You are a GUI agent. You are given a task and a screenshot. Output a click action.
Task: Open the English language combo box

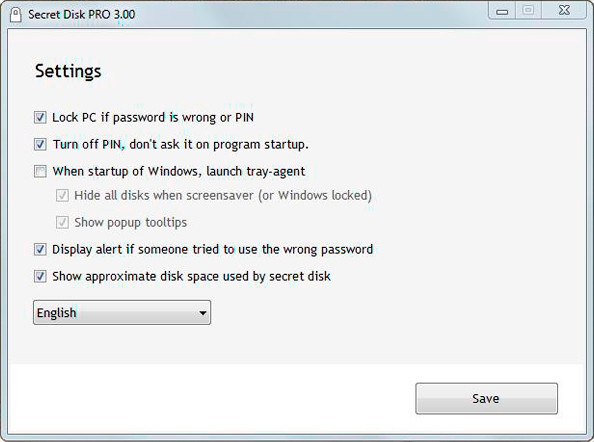pos(122,312)
